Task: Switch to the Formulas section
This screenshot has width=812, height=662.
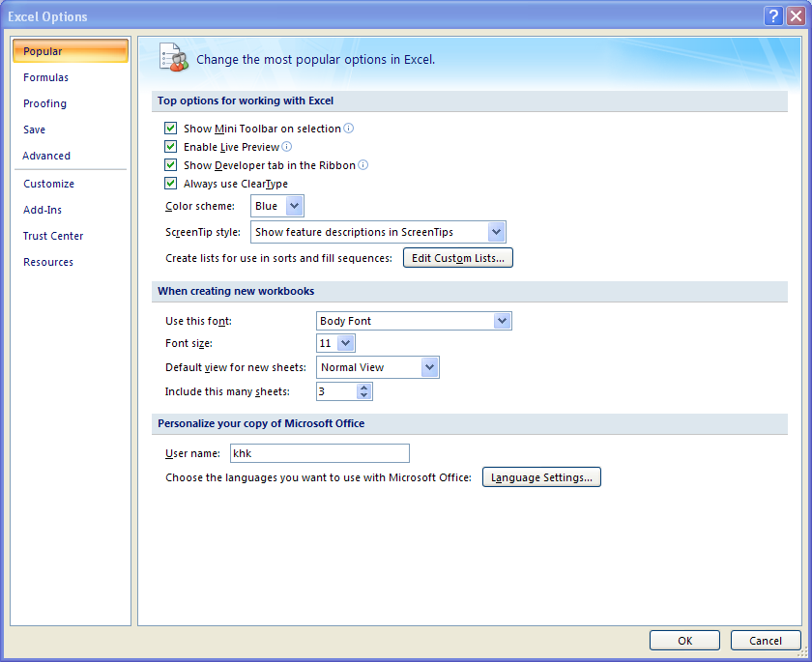Action: 45,77
